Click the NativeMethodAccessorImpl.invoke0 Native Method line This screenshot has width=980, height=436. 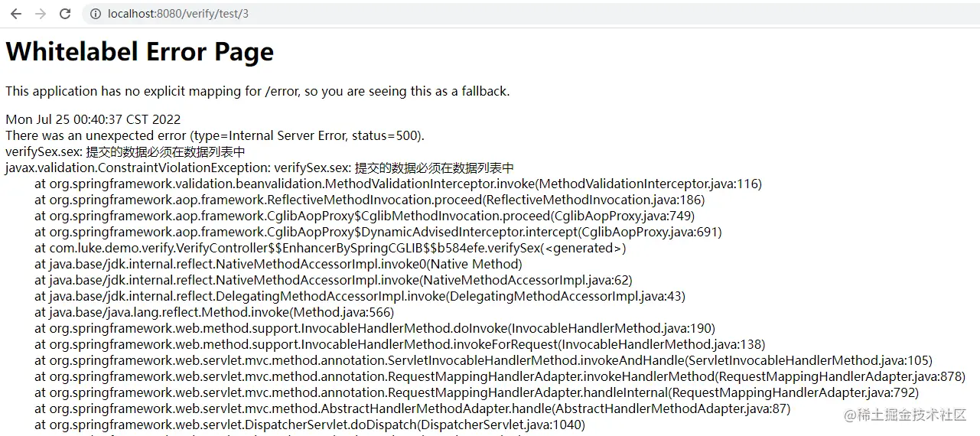click(278, 264)
